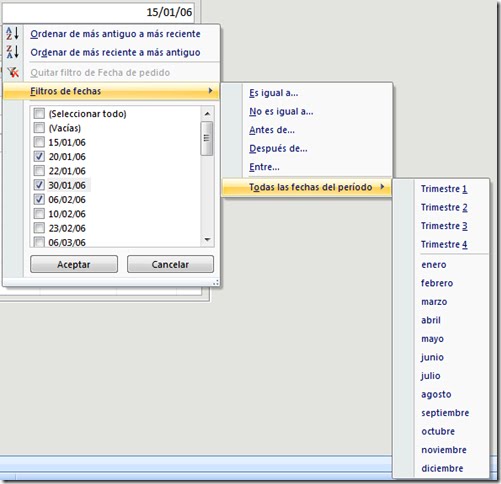
Task: Click the filter menu resize grip corner
Action: [216, 283]
